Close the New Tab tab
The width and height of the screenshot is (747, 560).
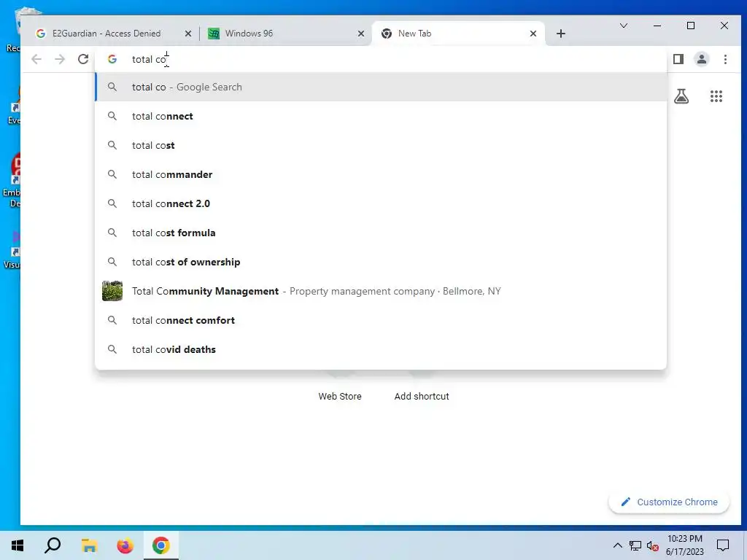tap(533, 34)
